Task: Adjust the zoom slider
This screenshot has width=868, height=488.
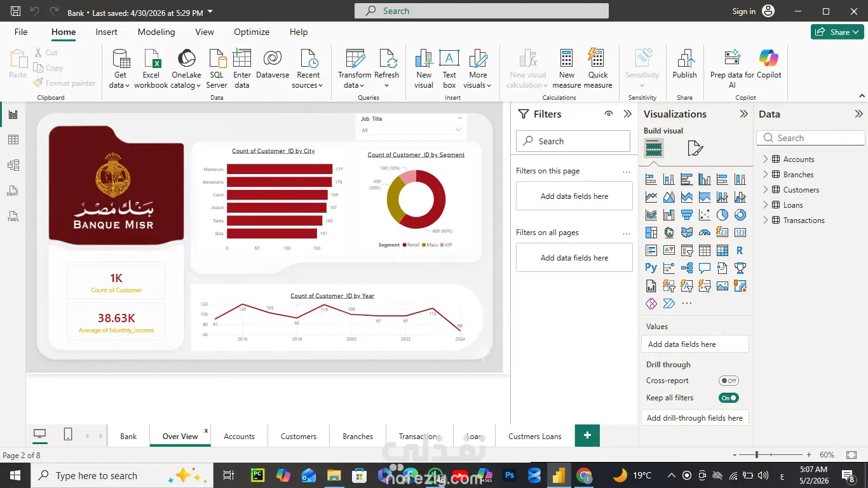Action: tap(757, 455)
